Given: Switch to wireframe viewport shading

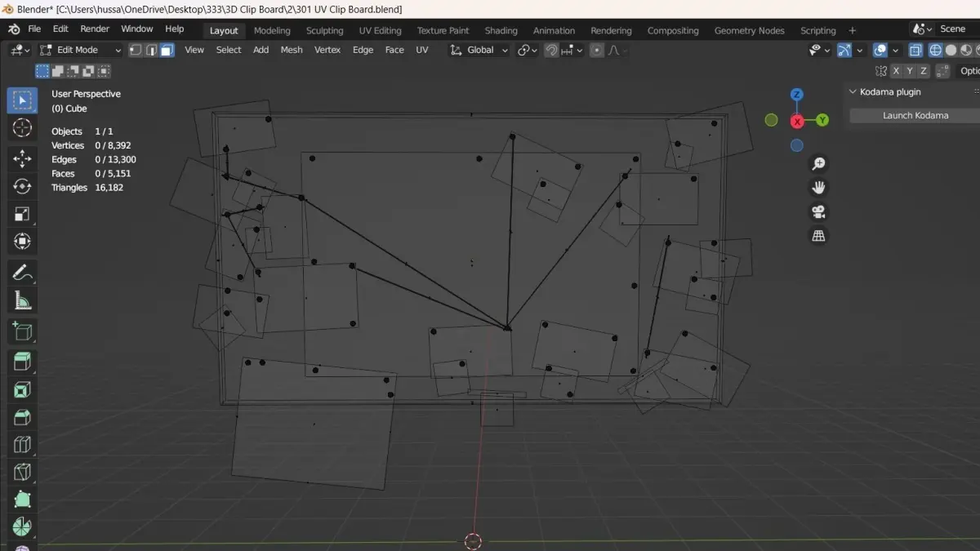Looking at the screenshot, I should tap(936, 50).
